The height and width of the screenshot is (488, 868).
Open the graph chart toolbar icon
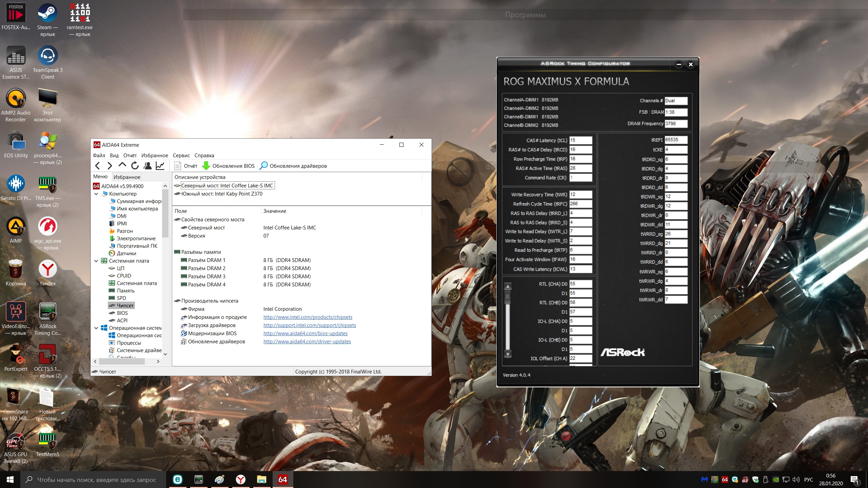click(x=160, y=166)
